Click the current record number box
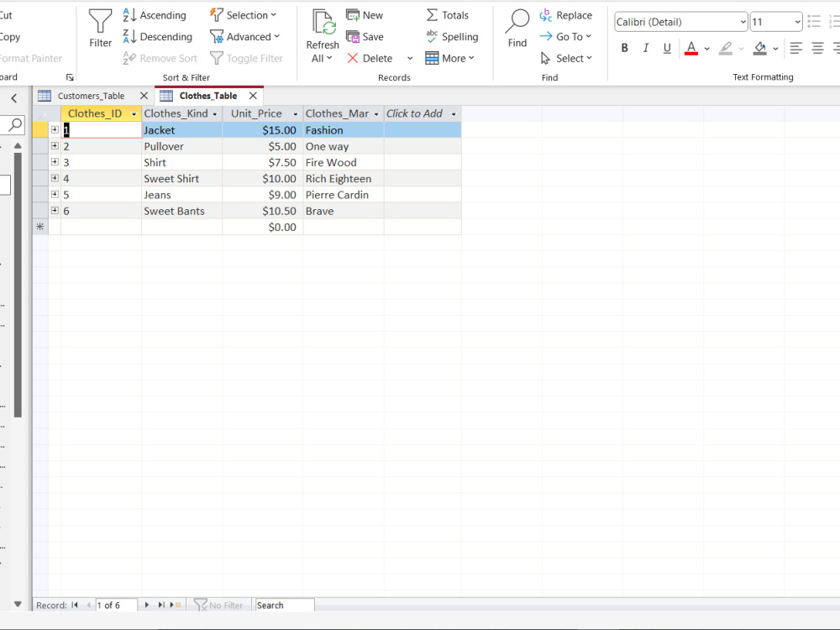This screenshot has width=840, height=630. point(116,605)
